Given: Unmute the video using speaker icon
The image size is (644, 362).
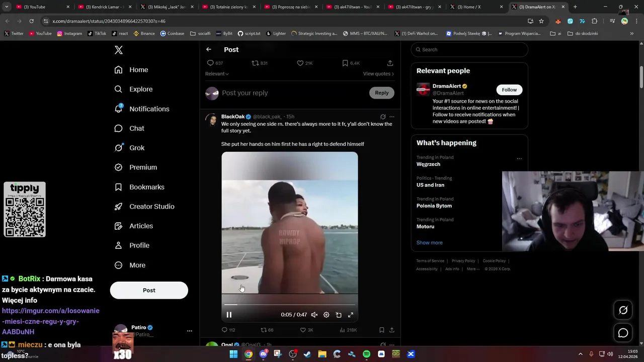Looking at the screenshot, I should [314, 315].
